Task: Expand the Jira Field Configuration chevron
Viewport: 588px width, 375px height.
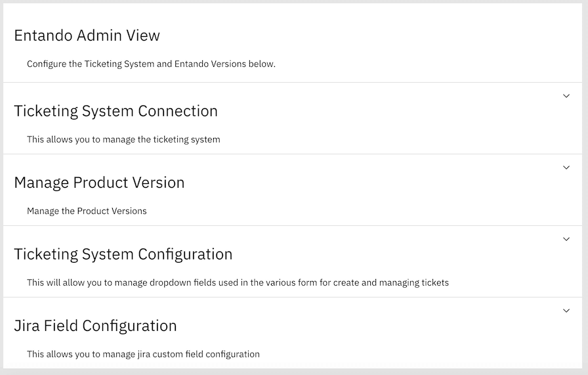Action: tap(566, 311)
